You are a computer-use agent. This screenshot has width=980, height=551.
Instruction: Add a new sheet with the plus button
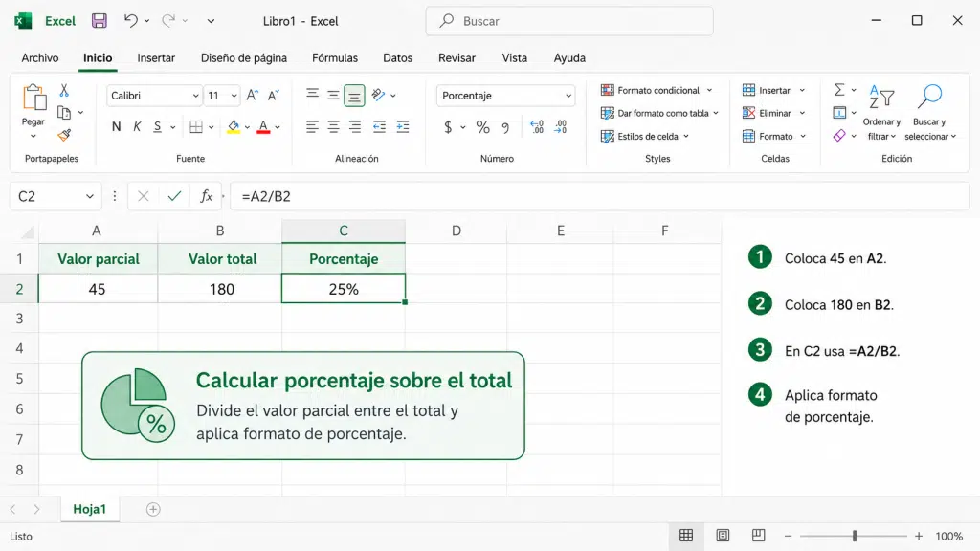153,509
